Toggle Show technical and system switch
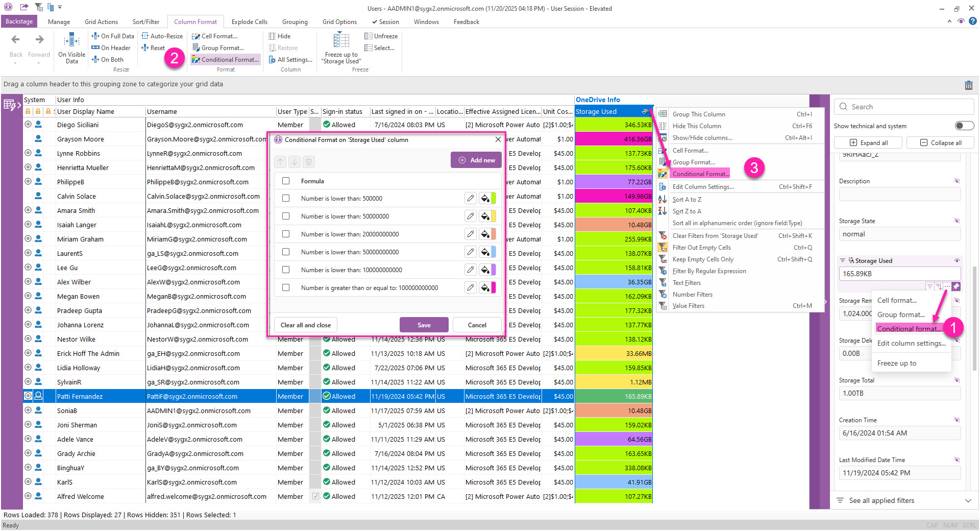 coord(964,126)
